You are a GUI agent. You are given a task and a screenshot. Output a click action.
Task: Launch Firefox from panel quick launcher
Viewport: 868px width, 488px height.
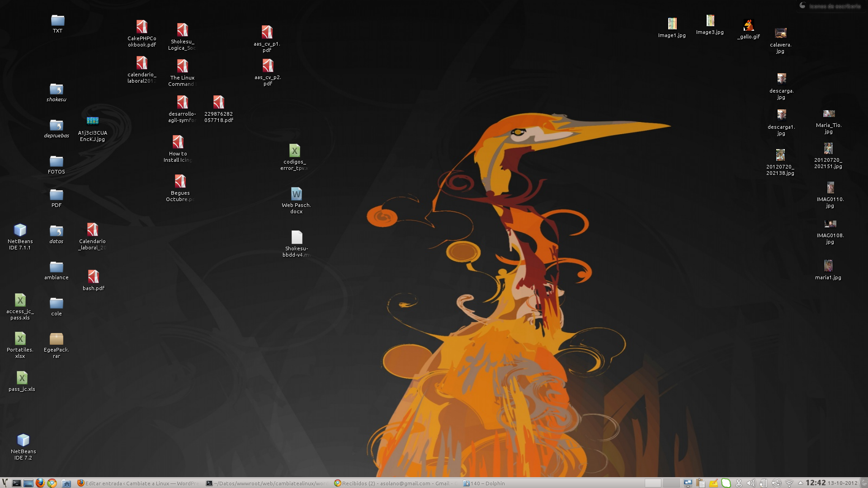40,483
